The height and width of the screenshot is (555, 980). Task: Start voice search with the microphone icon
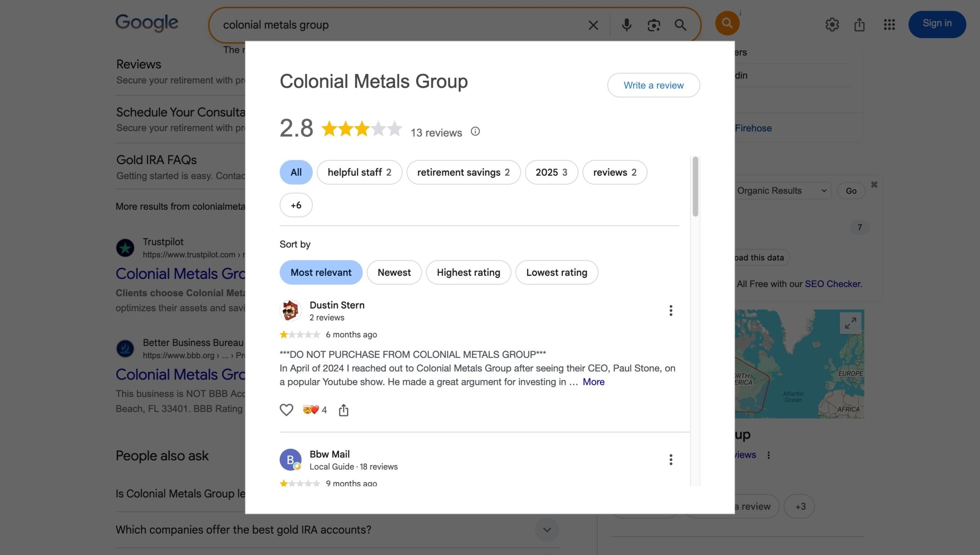tap(626, 25)
